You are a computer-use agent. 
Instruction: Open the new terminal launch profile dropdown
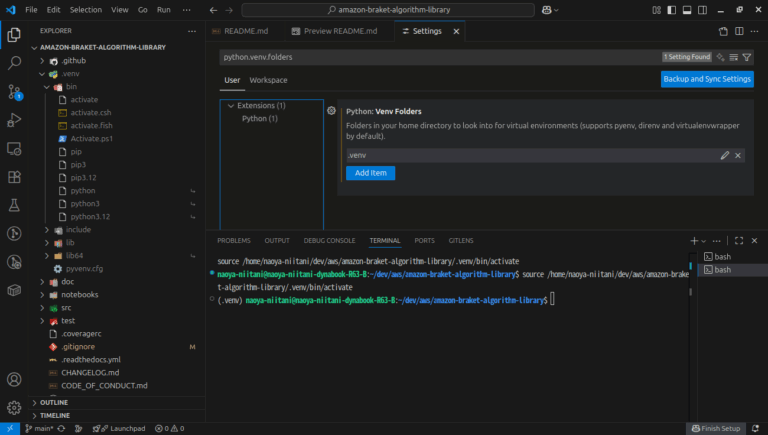click(x=704, y=241)
